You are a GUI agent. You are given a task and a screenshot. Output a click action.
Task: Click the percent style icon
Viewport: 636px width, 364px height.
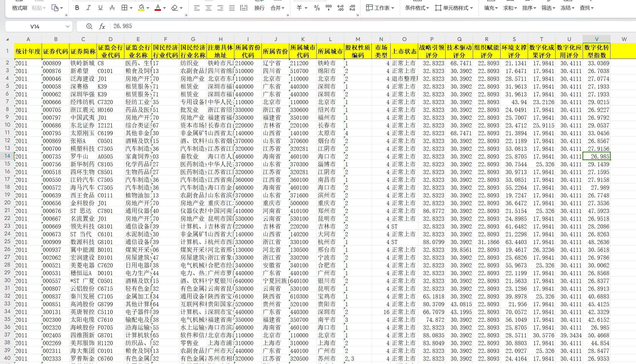[317, 8]
